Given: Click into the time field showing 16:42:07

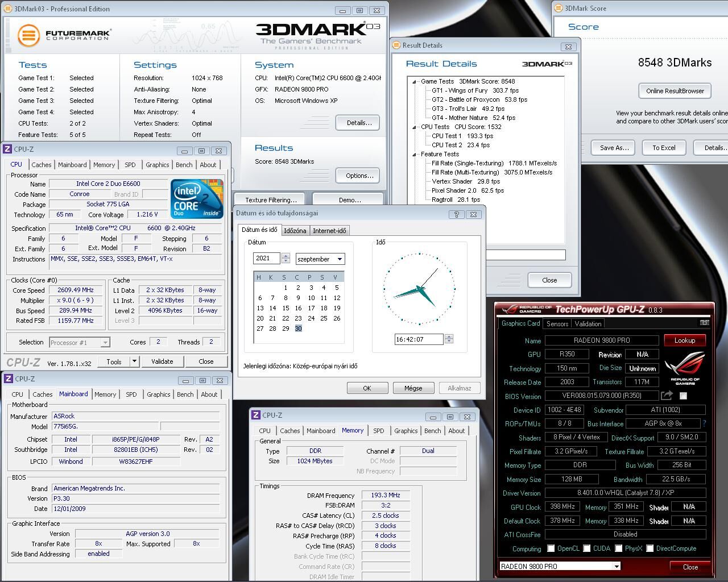Looking at the screenshot, I should [x=419, y=339].
